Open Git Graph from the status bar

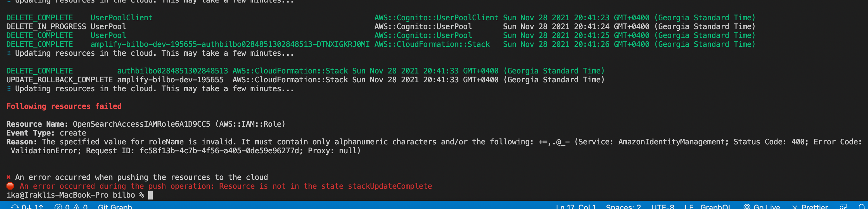pos(115,206)
